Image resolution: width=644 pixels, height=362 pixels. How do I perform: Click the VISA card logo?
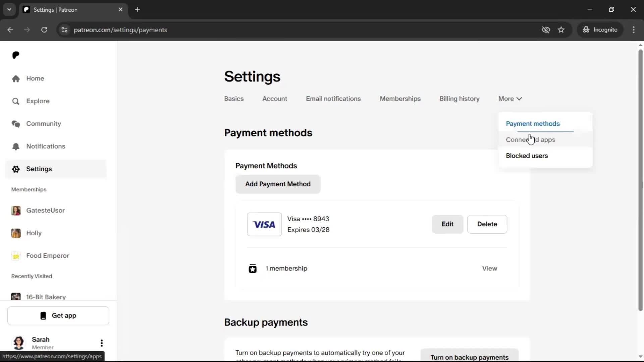(264, 224)
